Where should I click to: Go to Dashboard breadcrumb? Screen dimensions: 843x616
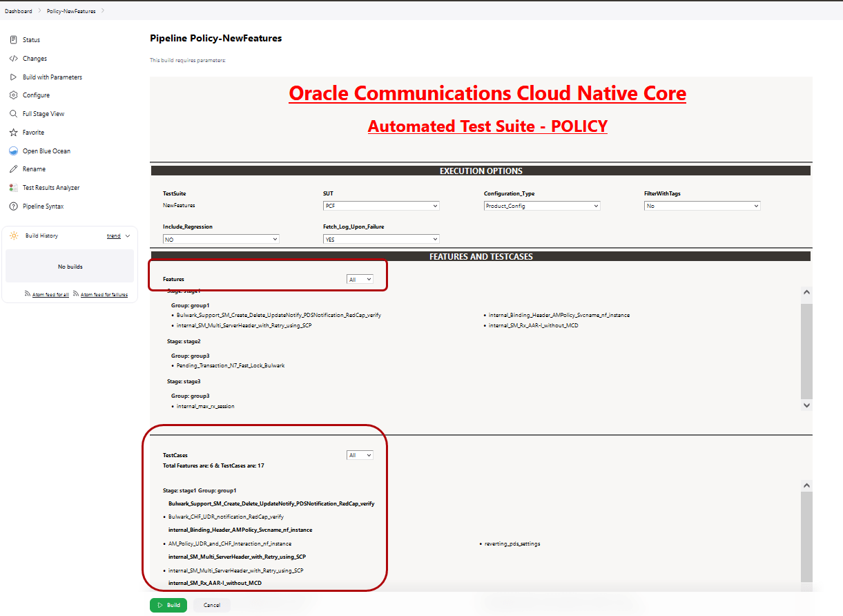[19, 11]
